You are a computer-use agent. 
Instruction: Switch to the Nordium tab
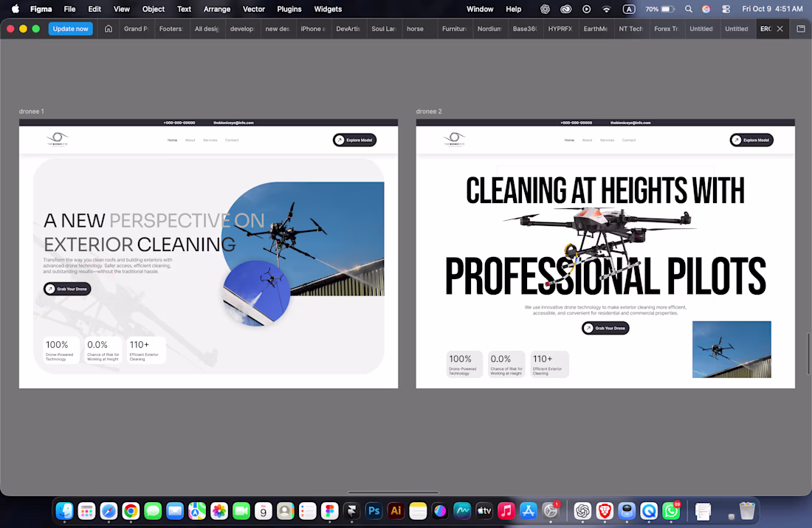(489, 29)
